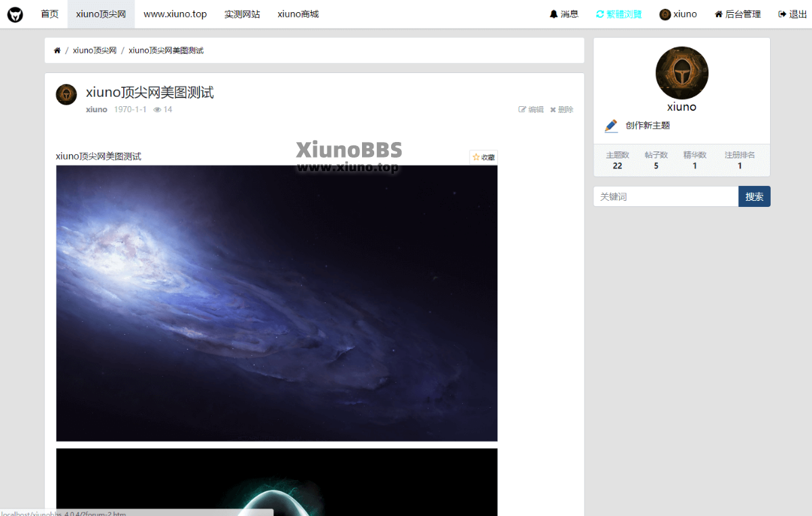
Task: Click the view count 14
Action: pyautogui.click(x=163, y=110)
